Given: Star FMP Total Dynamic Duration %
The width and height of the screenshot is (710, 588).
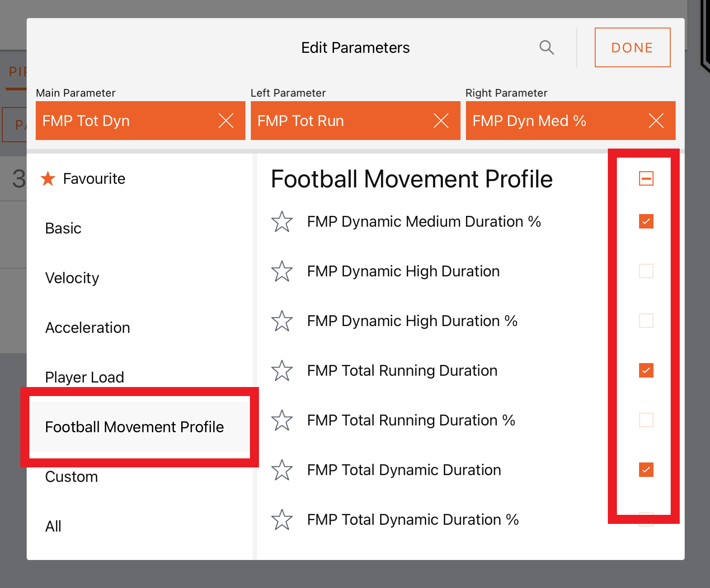Looking at the screenshot, I should 282,520.
